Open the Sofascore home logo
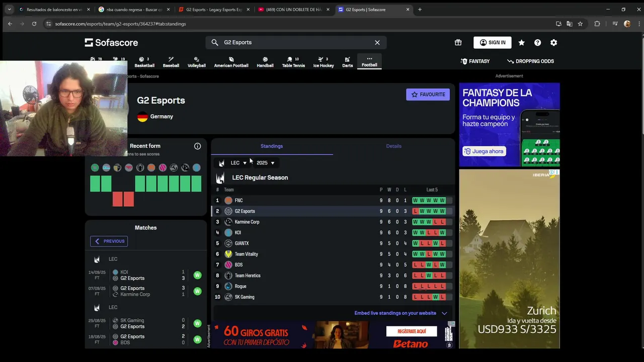The image size is (644, 362). 111,43
